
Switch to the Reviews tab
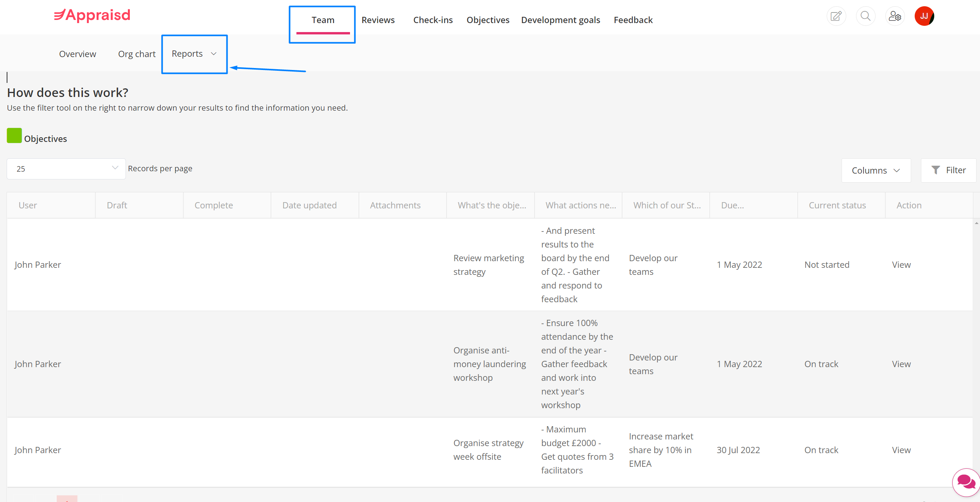378,20
